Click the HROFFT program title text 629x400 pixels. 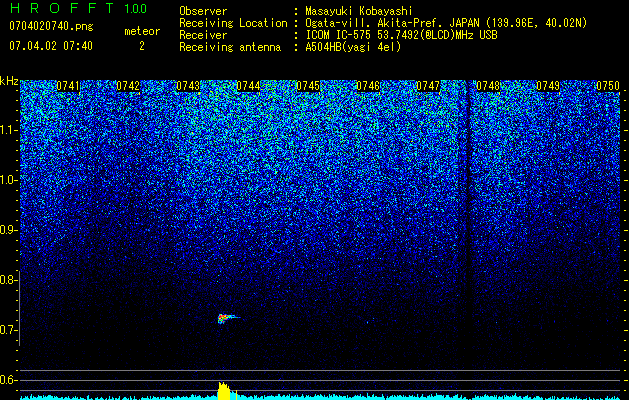[x=62, y=8]
